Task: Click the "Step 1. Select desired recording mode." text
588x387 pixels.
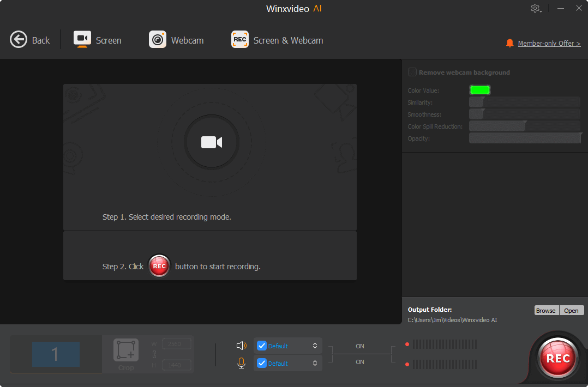Action: pos(166,217)
